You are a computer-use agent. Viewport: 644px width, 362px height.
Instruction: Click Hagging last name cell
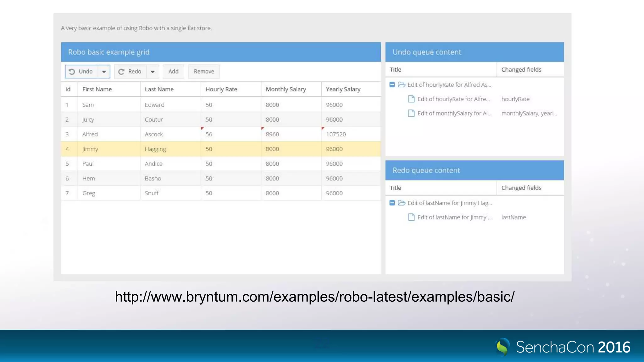pos(170,149)
